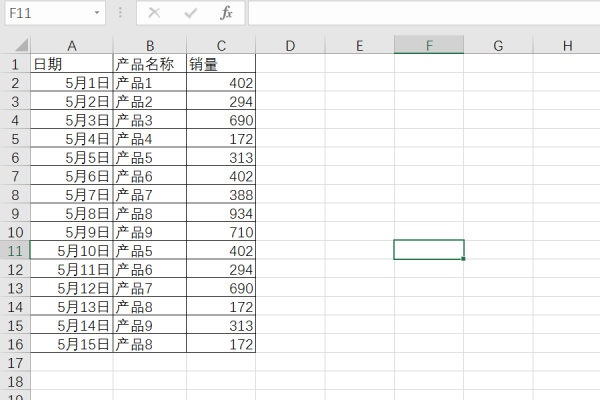Click the cell 5月7日

[x=72, y=195]
